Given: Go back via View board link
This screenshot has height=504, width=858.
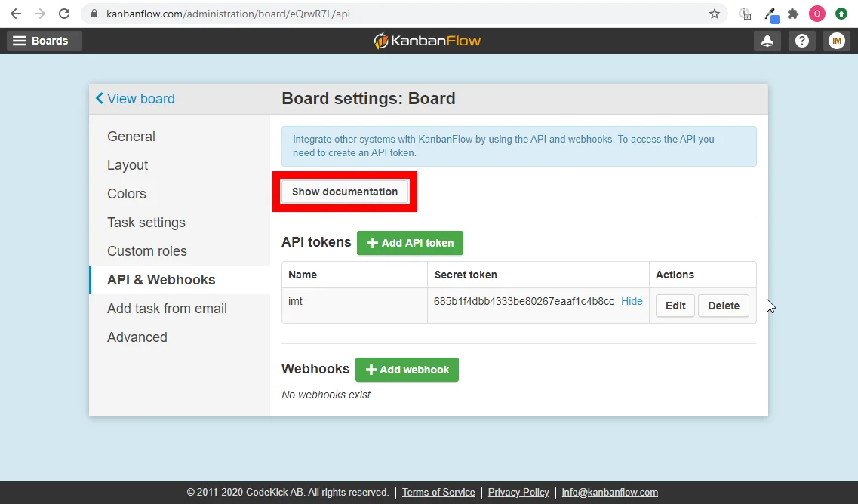Looking at the screenshot, I should click(x=135, y=99).
